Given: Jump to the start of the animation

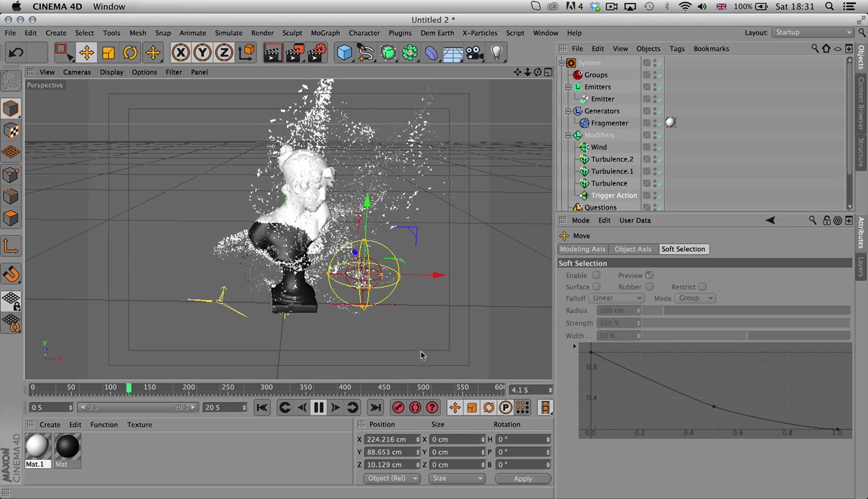Looking at the screenshot, I should 262,408.
